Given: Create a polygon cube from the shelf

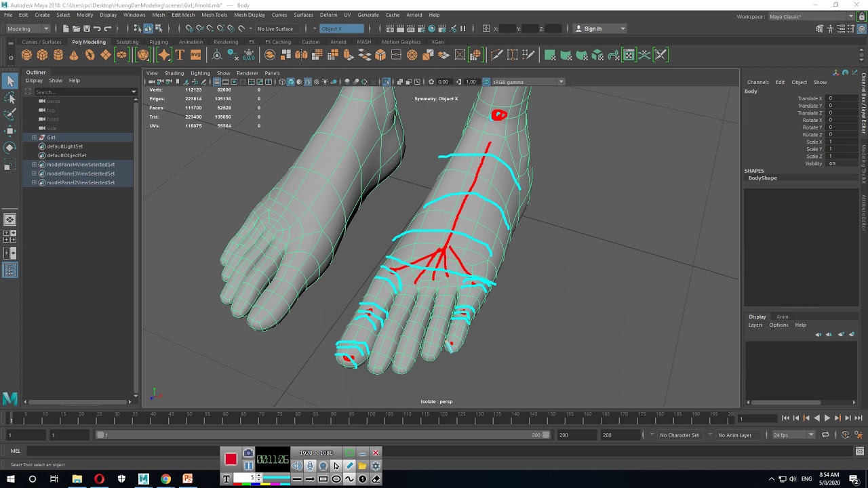Looking at the screenshot, I should [x=42, y=55].
